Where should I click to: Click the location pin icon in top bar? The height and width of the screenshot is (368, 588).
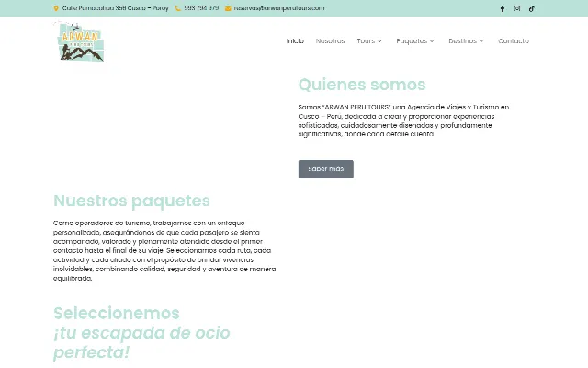[x=56, y=8]
